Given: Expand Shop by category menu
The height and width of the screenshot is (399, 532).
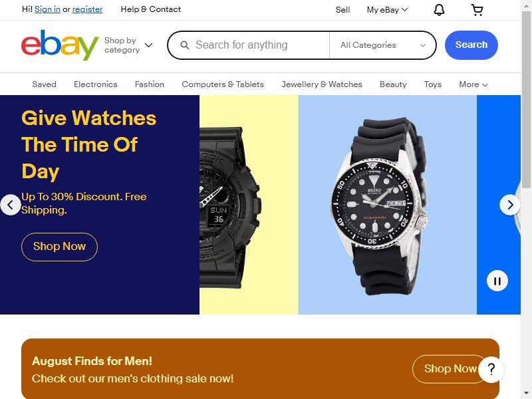Looking at the screenshot, I should pos(128,45).
